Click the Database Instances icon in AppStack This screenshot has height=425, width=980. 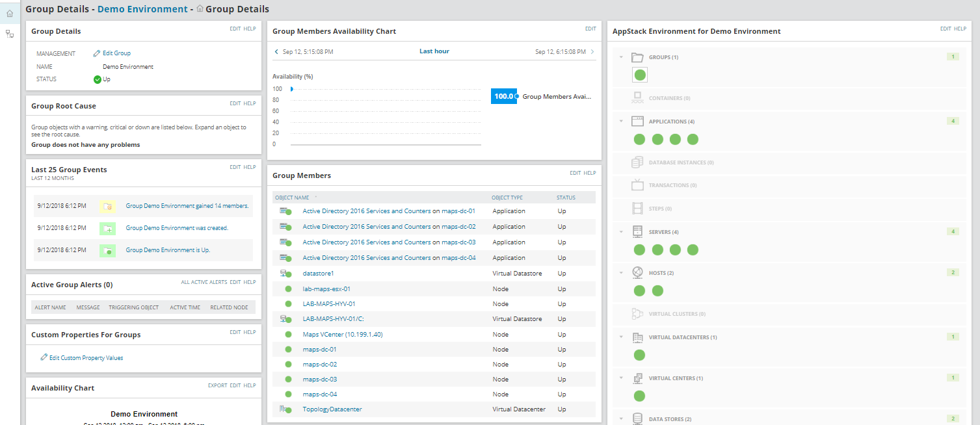coord(637,162)
